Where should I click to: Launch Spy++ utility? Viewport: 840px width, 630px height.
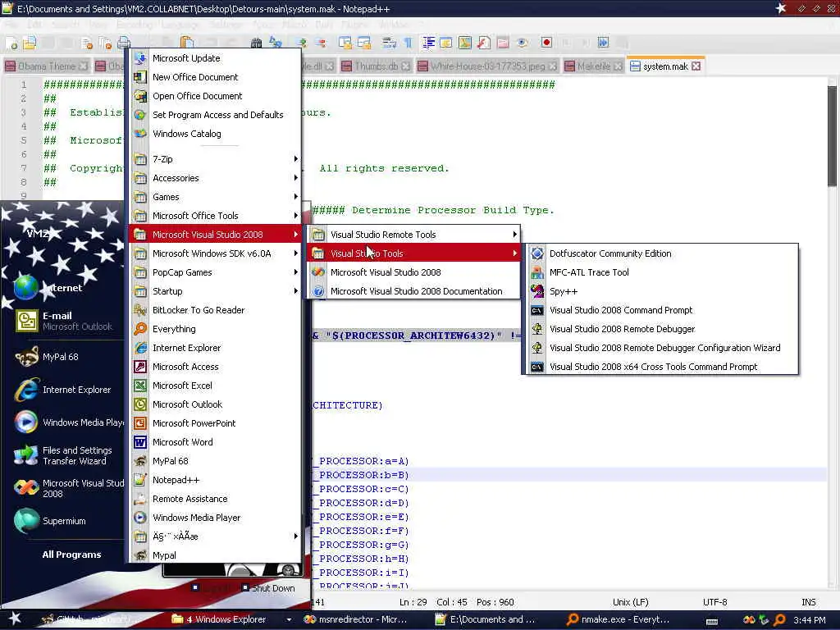tap(662, 291)
